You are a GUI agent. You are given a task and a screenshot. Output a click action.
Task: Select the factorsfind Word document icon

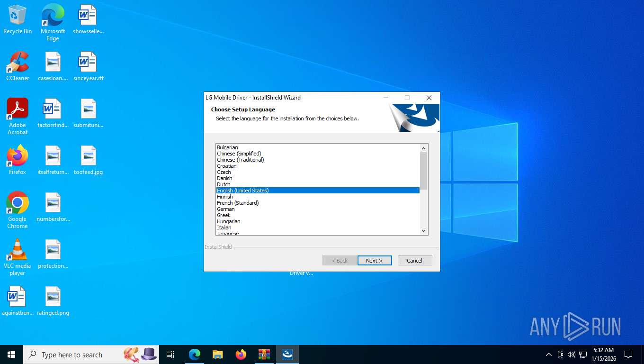click(53, 113)
